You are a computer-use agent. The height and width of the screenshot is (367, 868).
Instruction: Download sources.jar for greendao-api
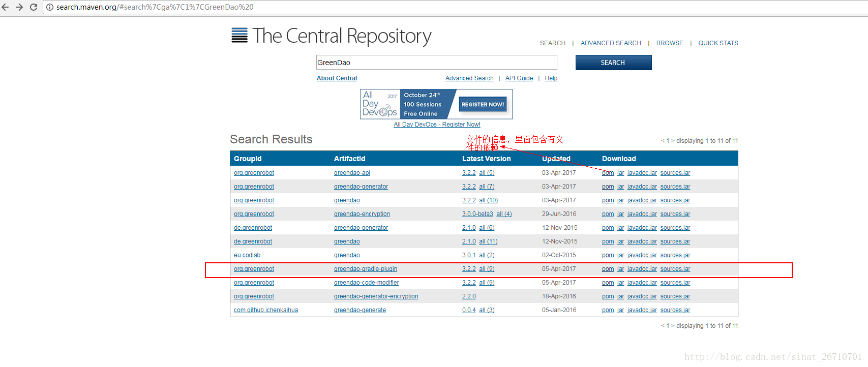pos(675,173)
